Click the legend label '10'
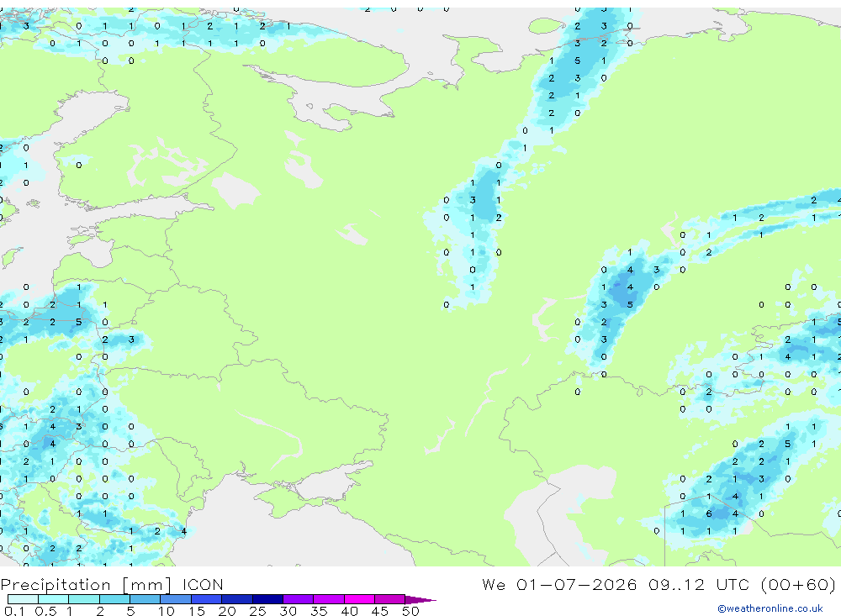Image resolution: width=841 pixels, height=616 pixels. pos(167,611)
